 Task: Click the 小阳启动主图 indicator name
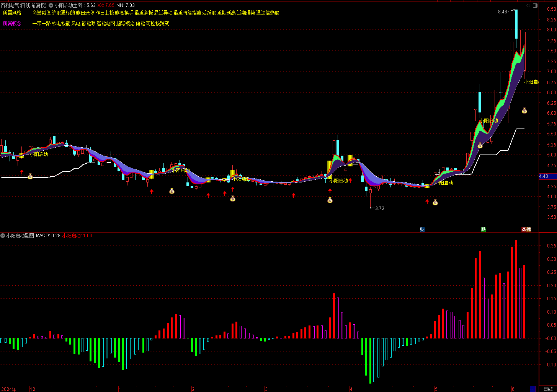pos(69,5)
